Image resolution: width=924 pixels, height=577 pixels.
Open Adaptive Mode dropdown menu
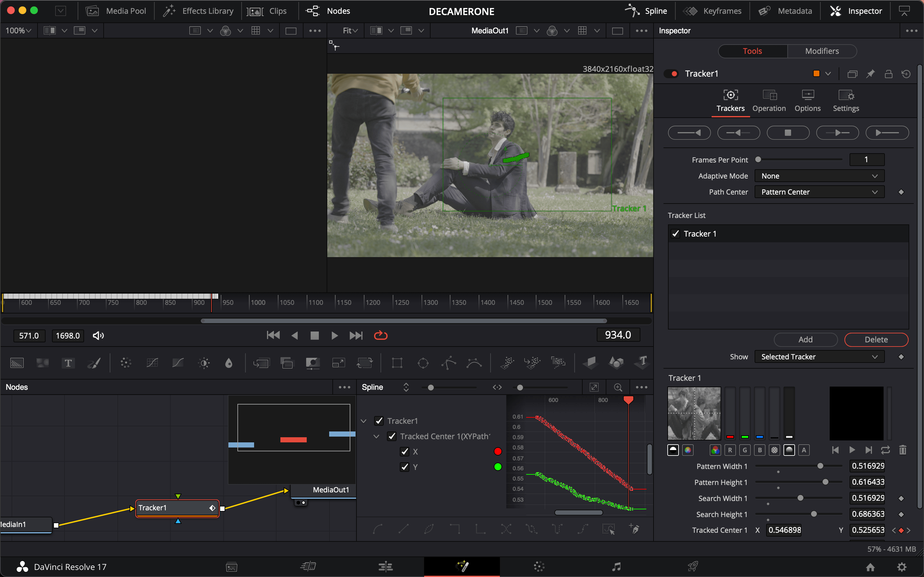(818, 175)
